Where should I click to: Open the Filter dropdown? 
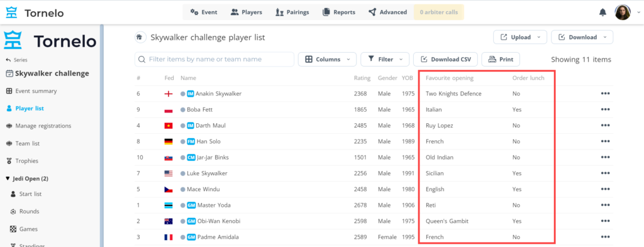(385, 60)
